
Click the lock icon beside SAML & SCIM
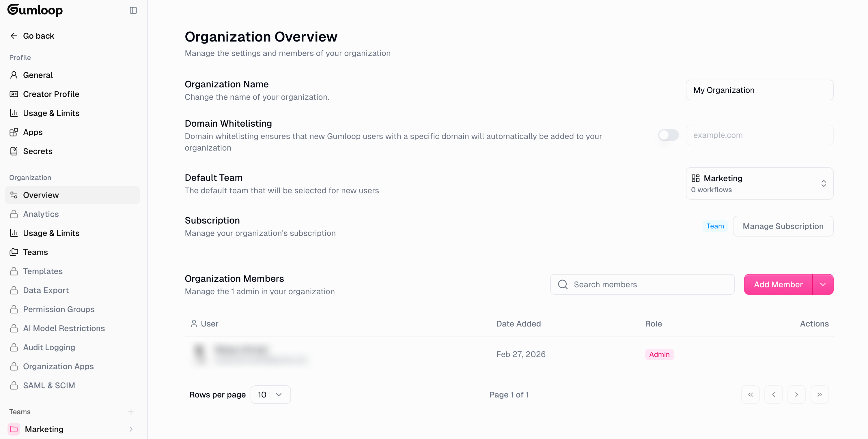[14, 385]
